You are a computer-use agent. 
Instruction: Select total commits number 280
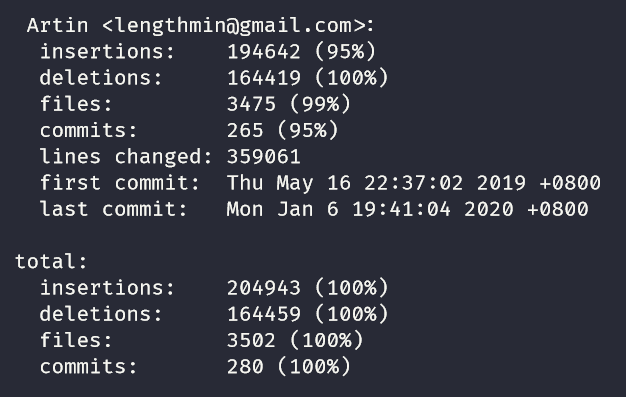tap(245, 367)
